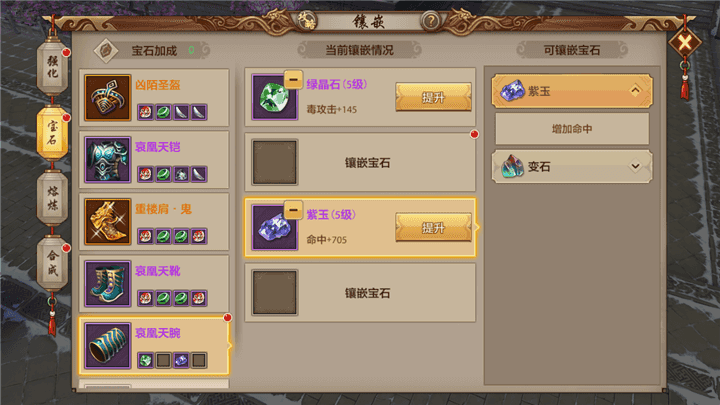Switch to the 强化 lantern tab

52,67
